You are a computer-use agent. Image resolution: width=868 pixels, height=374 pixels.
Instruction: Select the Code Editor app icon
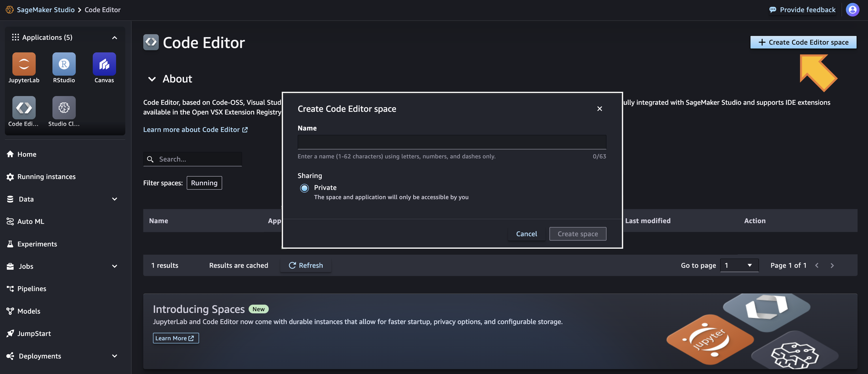(24, 108)
